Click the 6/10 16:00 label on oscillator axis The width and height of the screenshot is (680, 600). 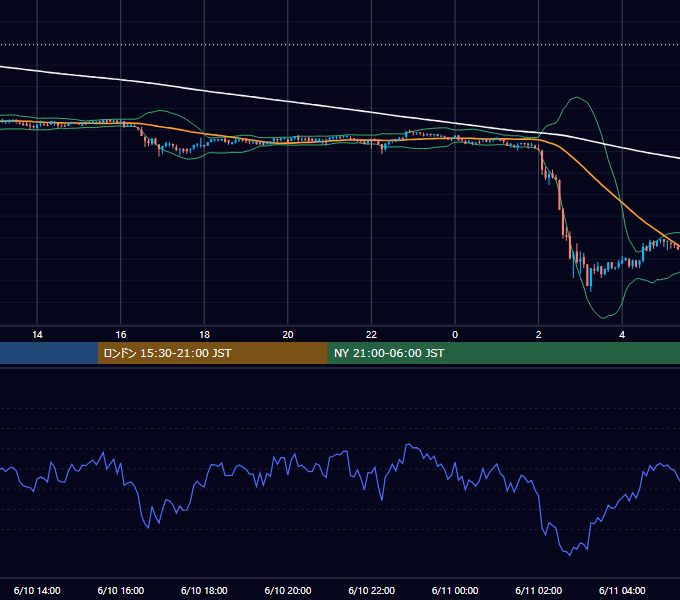coord(121,590)
